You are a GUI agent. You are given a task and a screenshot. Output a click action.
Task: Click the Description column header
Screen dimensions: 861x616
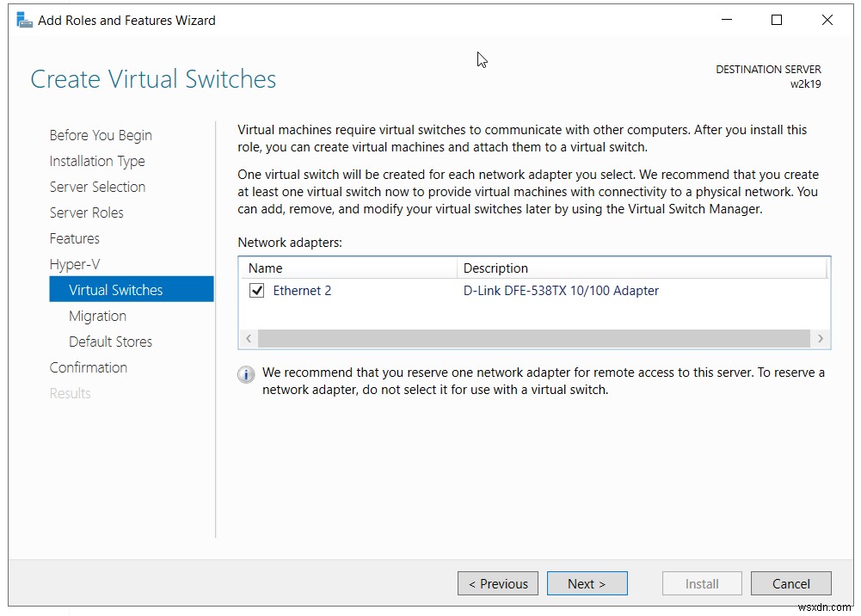click(x=489, y=268)
